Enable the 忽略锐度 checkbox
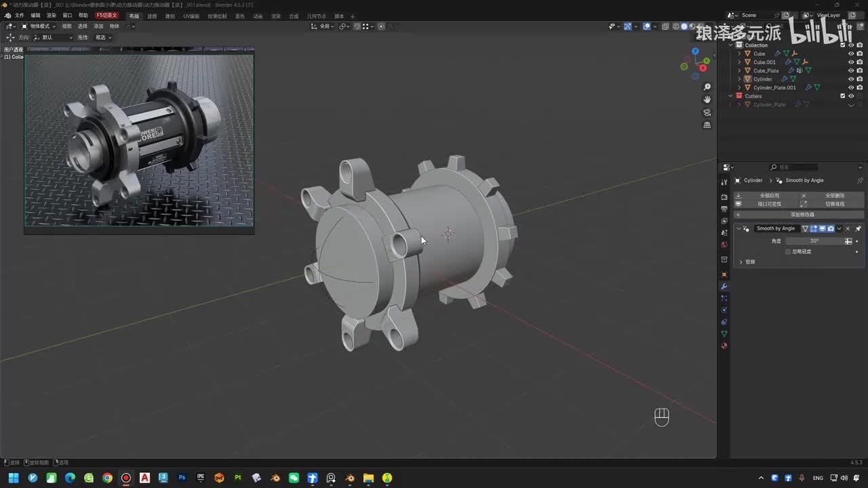 (x=788, y=251)
